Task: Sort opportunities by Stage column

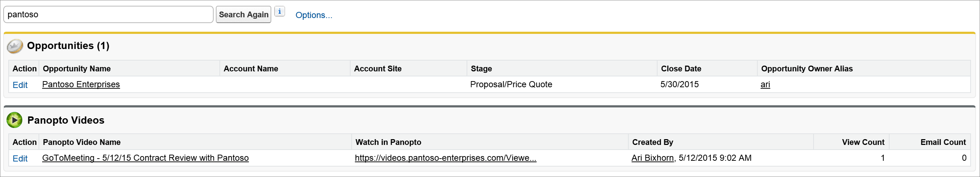Action: (x=481, y=68)
